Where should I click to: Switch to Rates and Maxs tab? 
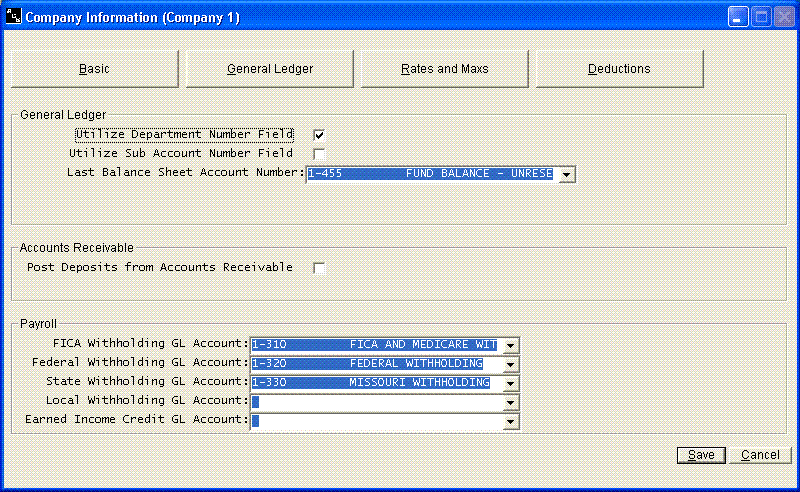tap(445, 69)
